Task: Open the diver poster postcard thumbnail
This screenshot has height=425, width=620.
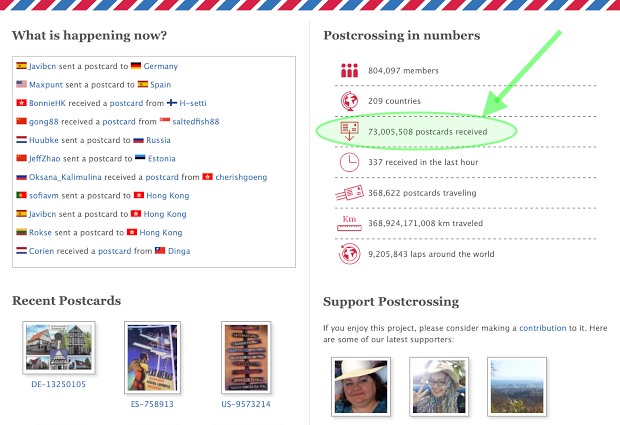Action: click(153, 357)
